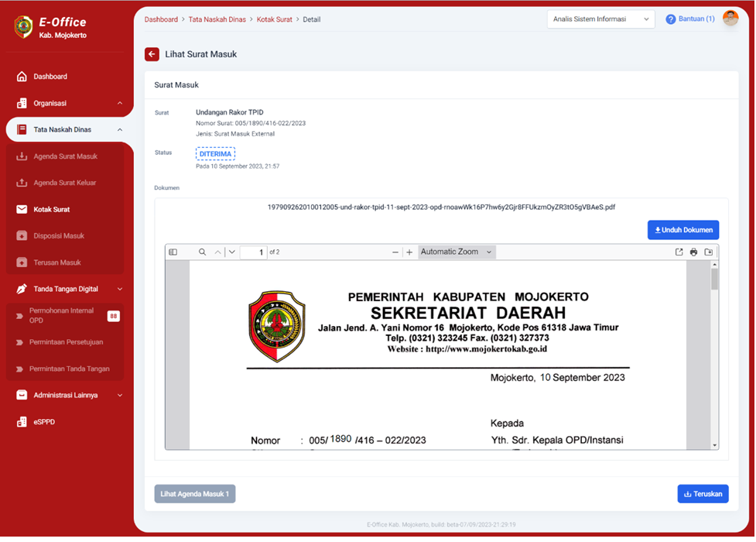Go to Dashboard breadcrumb link
The width and height of the screenshot is (756, 542).
tap(161, 19)
